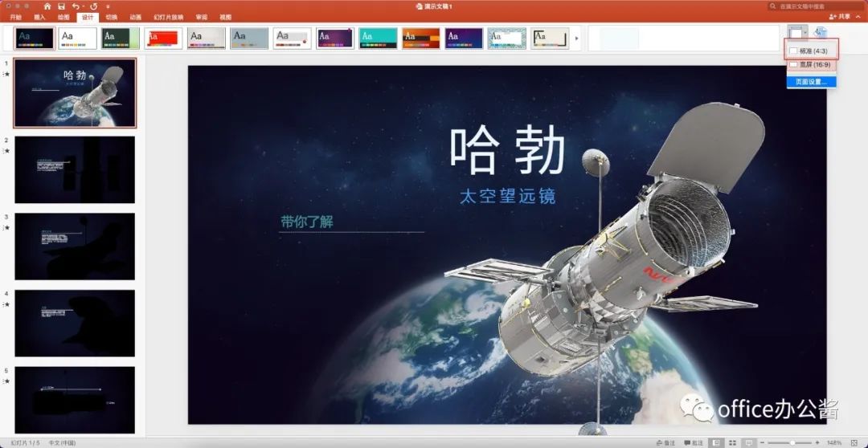868x448 pixels.
Task: Click the 太空望远镜 subtitle text
Action: click(508, 196)
